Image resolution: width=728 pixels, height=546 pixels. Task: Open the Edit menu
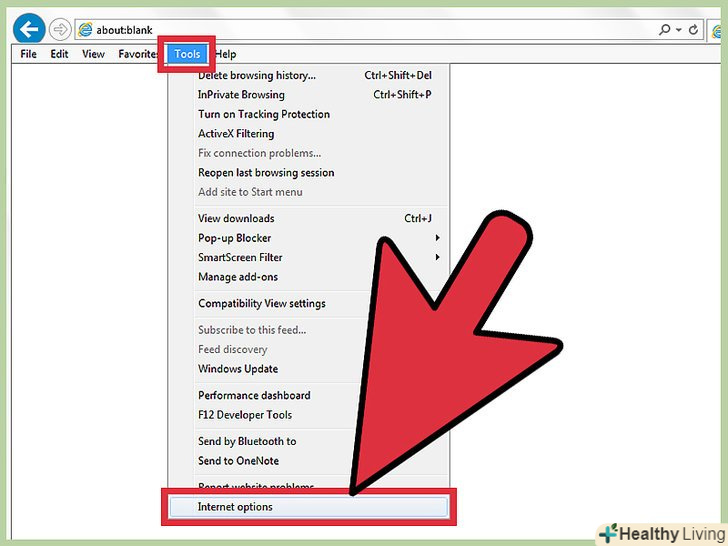(59, 54)
